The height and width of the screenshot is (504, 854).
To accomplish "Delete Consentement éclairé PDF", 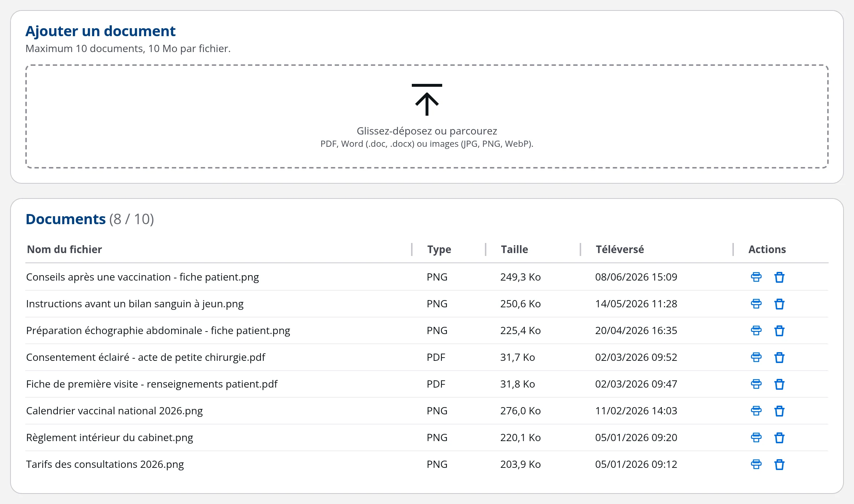I will coord(779,357).
